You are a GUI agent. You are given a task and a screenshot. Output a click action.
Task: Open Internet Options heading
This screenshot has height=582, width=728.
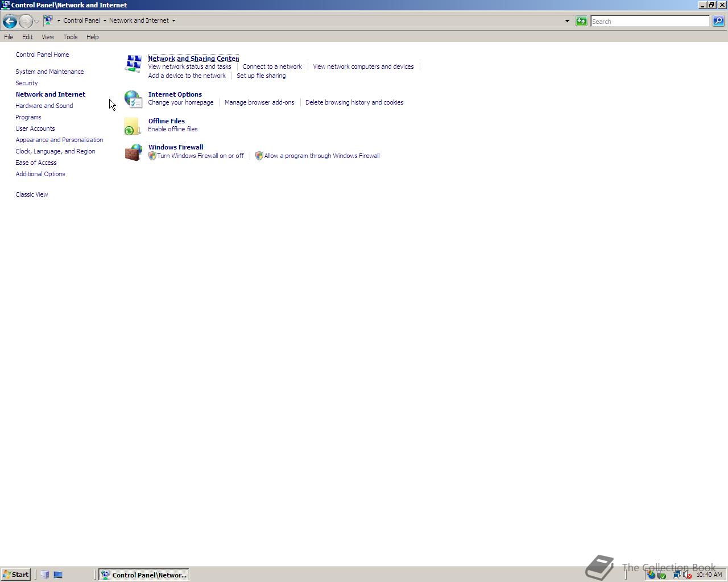(x=175, y=94)
